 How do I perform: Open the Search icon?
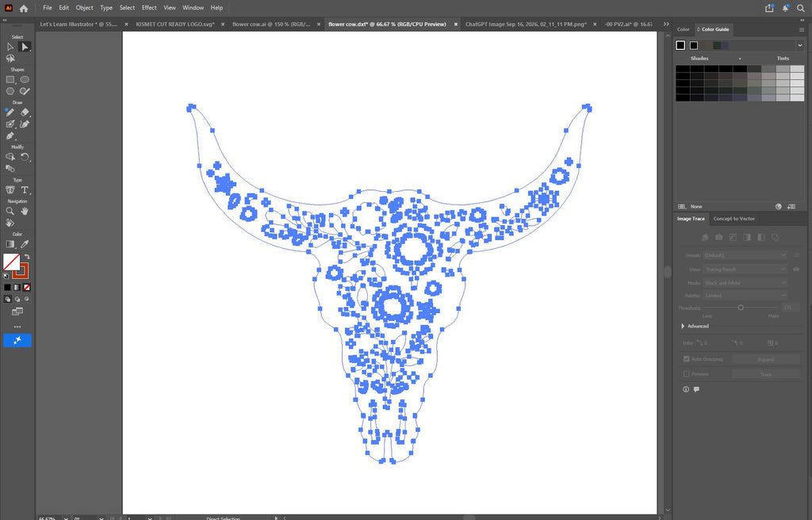click(x=801, y=8)
